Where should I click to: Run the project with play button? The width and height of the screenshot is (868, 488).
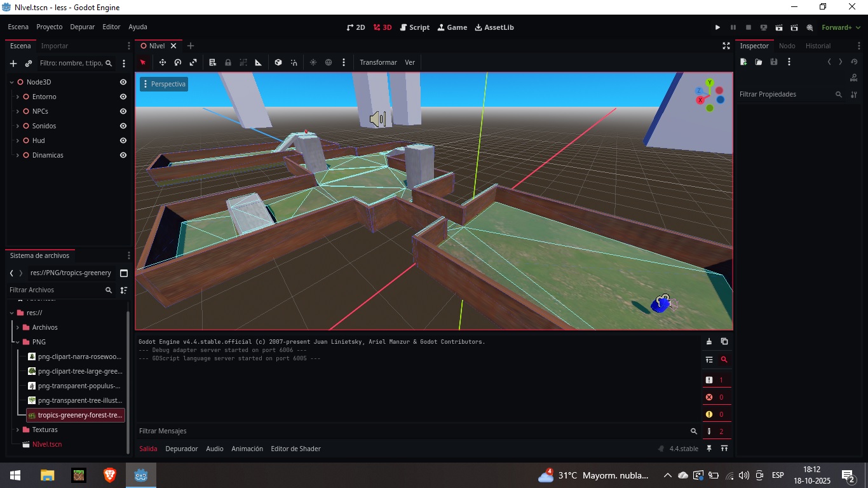718,27
